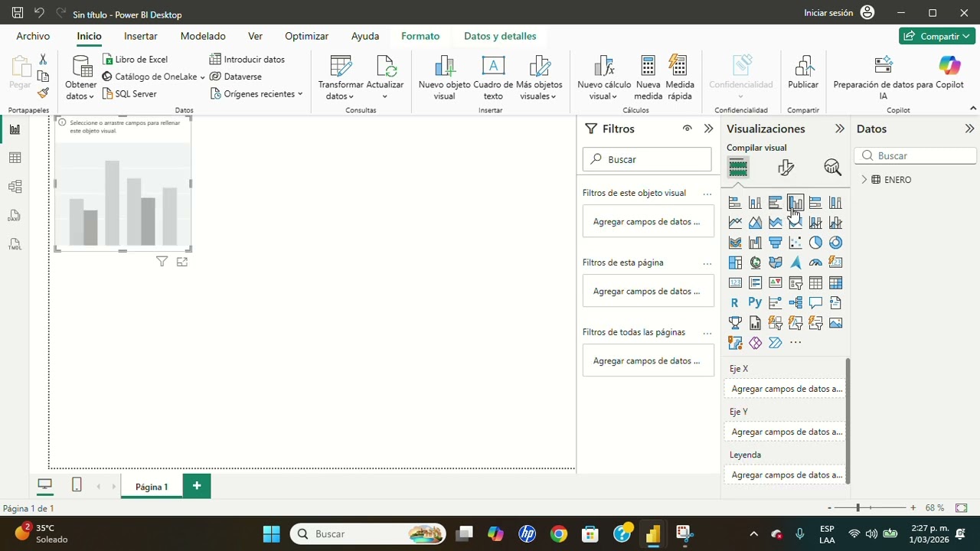Select the Power Automate visual
980x551 pixels.
coord(776,343)
